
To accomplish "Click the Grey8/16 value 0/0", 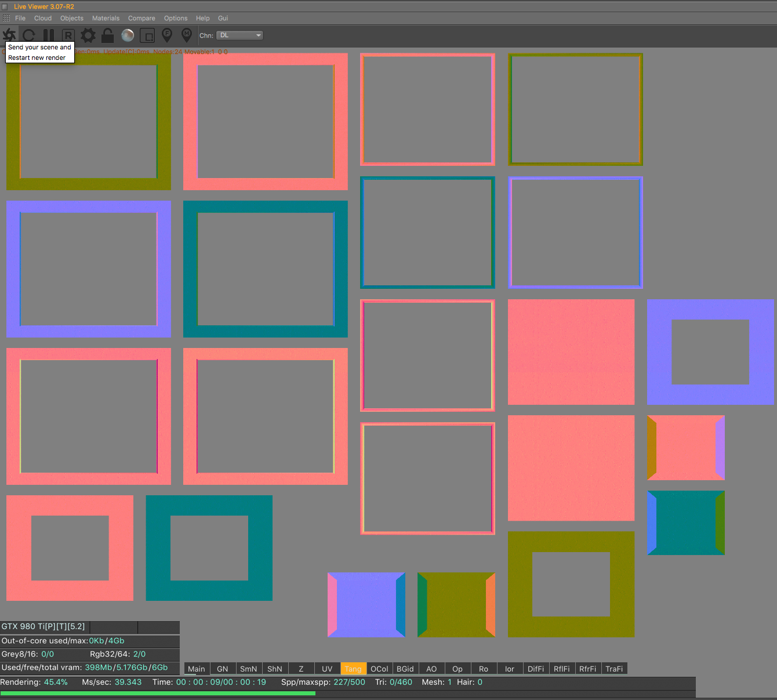I will [x=48, y=654].
